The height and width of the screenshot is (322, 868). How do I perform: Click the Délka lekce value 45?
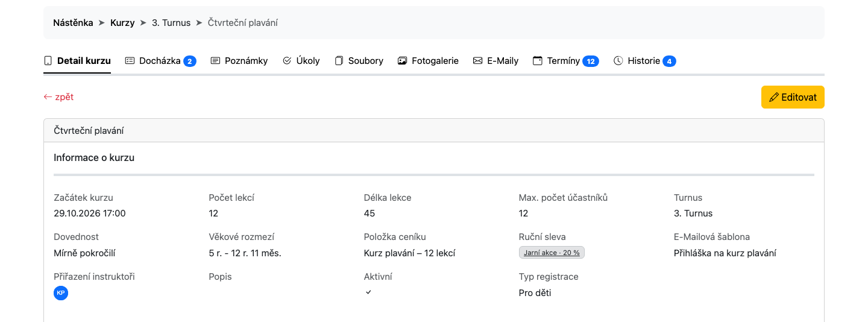[370, 213]
